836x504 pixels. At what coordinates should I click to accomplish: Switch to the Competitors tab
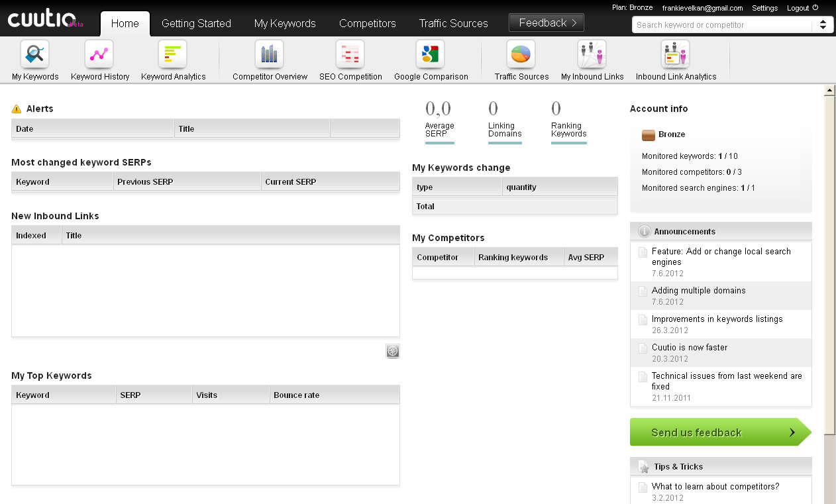coord(367,23)
